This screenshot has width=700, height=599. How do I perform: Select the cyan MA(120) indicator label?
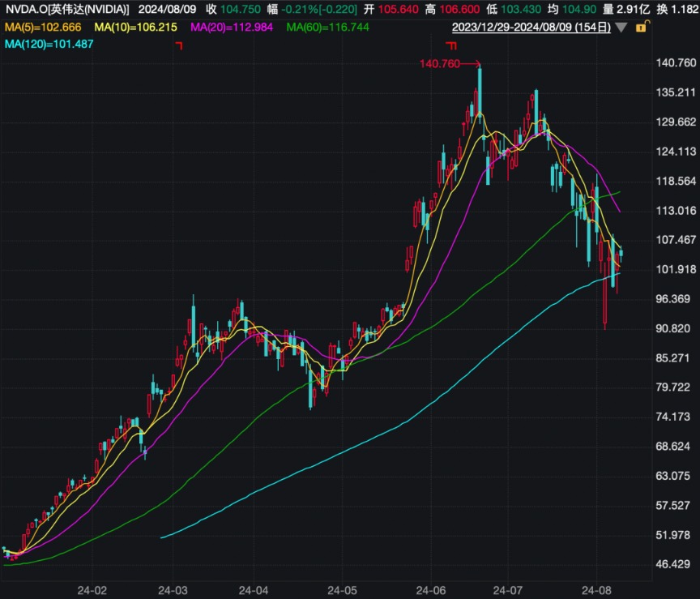48,42
